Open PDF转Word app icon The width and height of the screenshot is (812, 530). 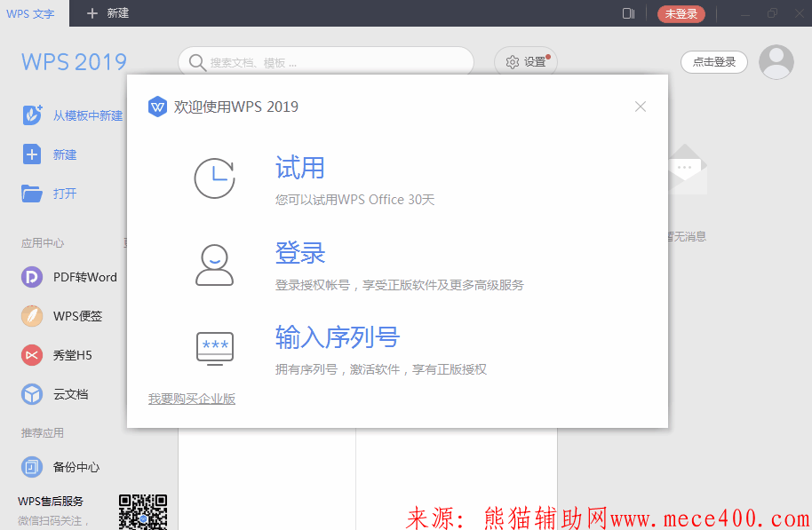pos(32,277)
